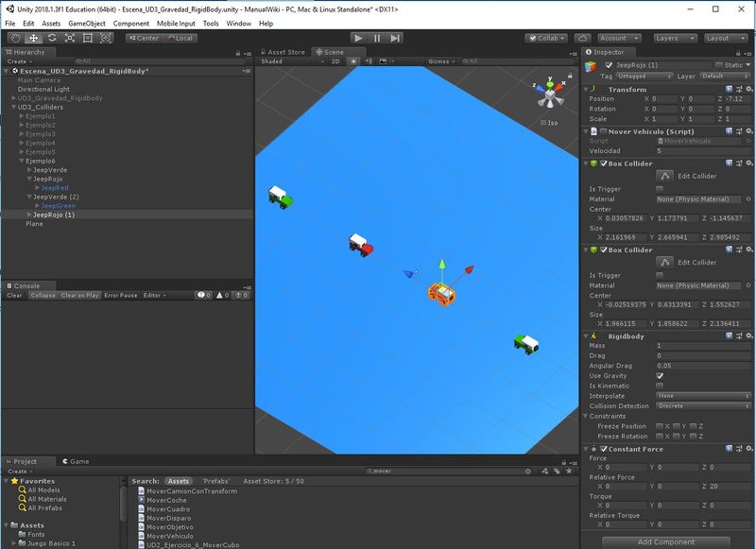Open Collision Detection dropdown
Image resolution: width=756 pixels, height=549 pixels.
click(703, 406)
